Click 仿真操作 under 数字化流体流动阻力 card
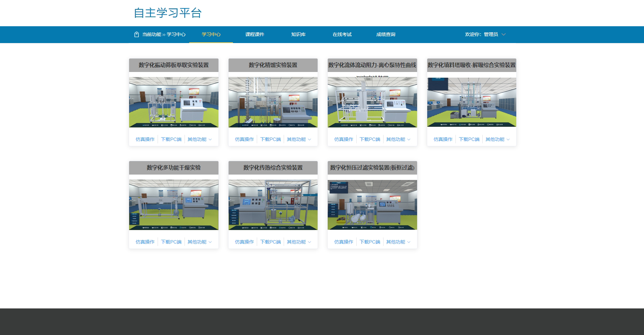 [x=344, y=139]
